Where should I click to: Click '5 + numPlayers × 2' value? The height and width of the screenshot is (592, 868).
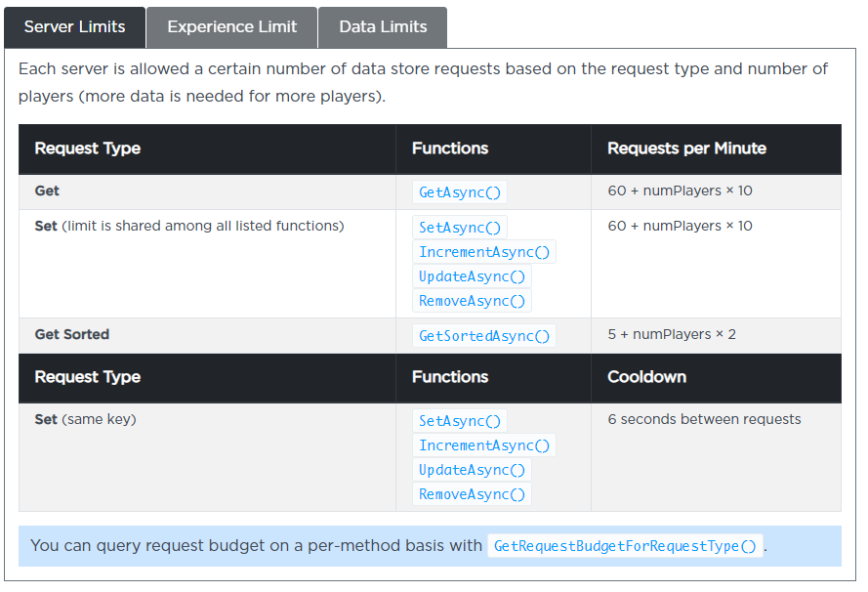coord(672,334)
